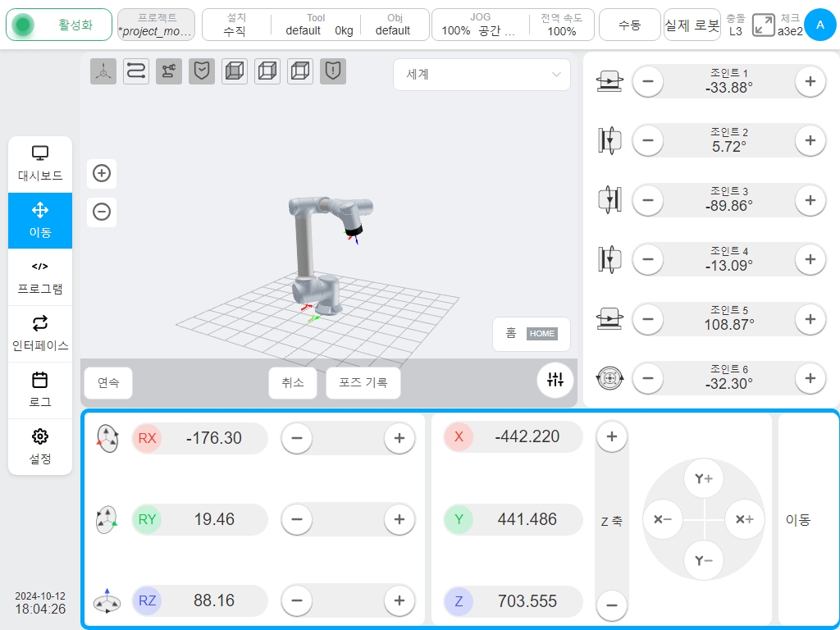The height and width of the screenshot is (630, 840).
Task: Increase 조인트 3 angle with plus
Action: pos(810,200)
